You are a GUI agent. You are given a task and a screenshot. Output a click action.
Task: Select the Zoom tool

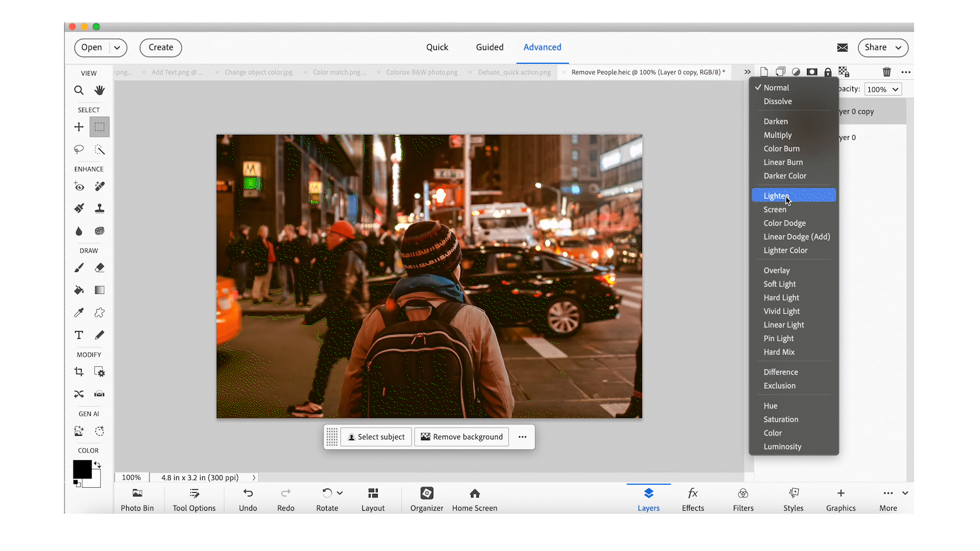(x=79, y=90)
